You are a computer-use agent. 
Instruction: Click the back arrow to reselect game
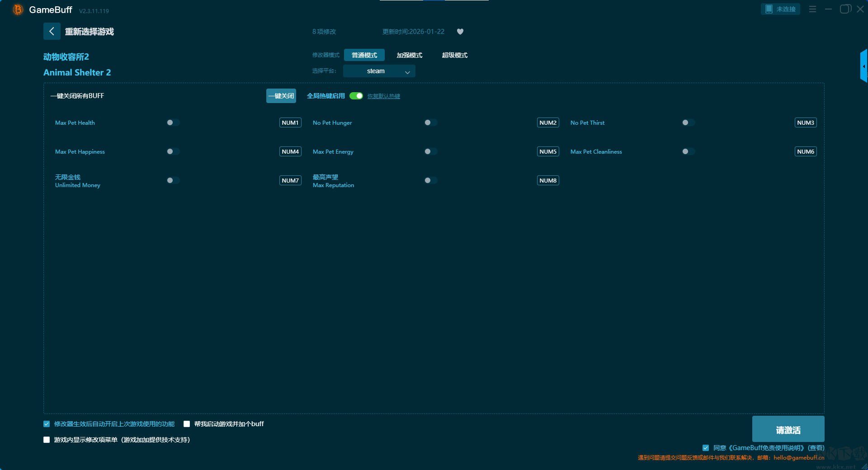point(52,31)
